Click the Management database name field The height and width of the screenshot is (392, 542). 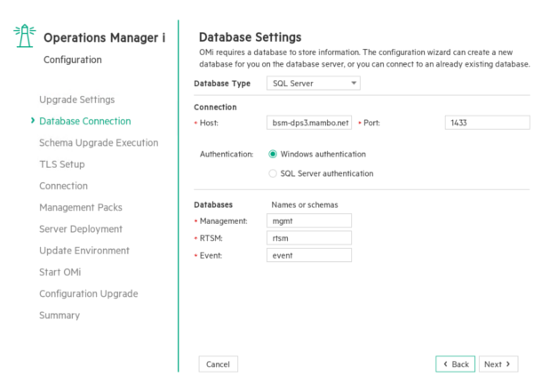coord(309,220)
